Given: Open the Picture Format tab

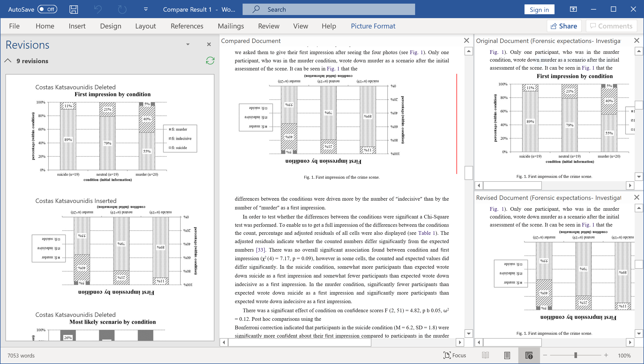Looking at the screenshot, I should (x=373, y=26).
